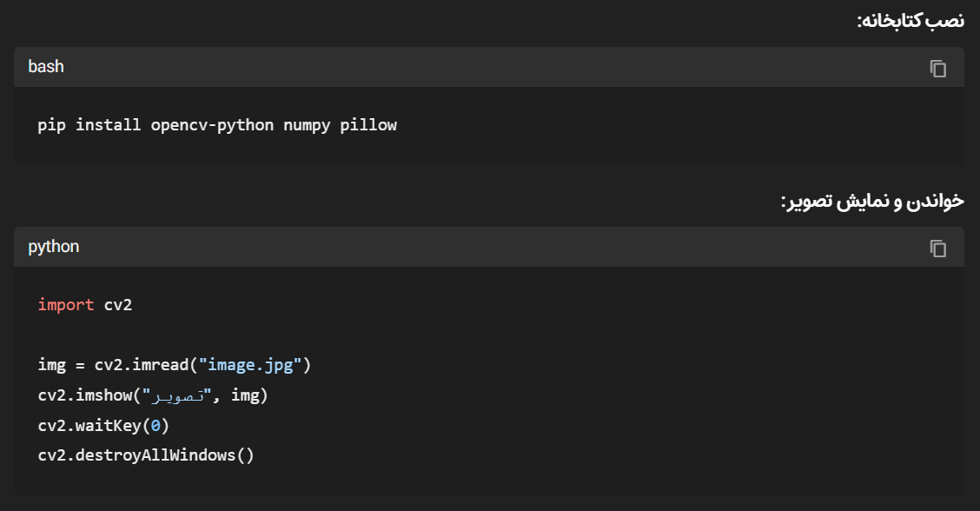Click the "image.jpg" string in code

(x=250, y=365)
